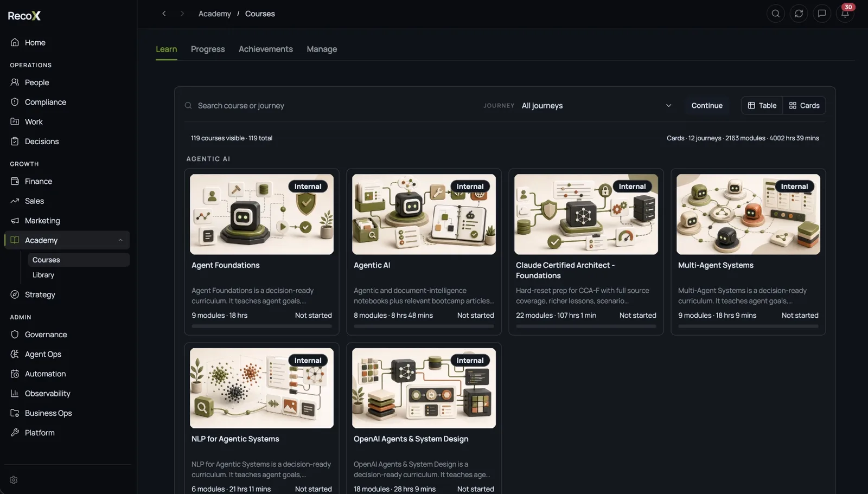This screenshot has height=494, width=868.
Task: Open Work icon in sidebar
Action: [15, 121]
